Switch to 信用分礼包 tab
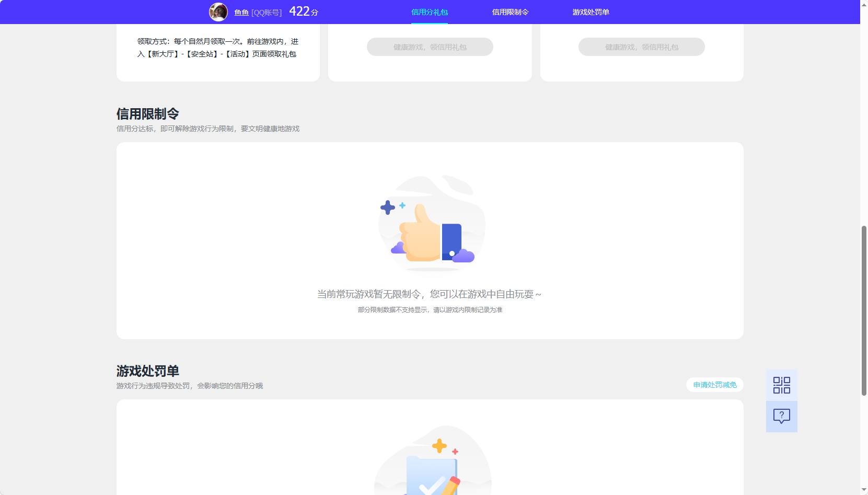This screenshot has width=868, height=495. coord(430,12)
